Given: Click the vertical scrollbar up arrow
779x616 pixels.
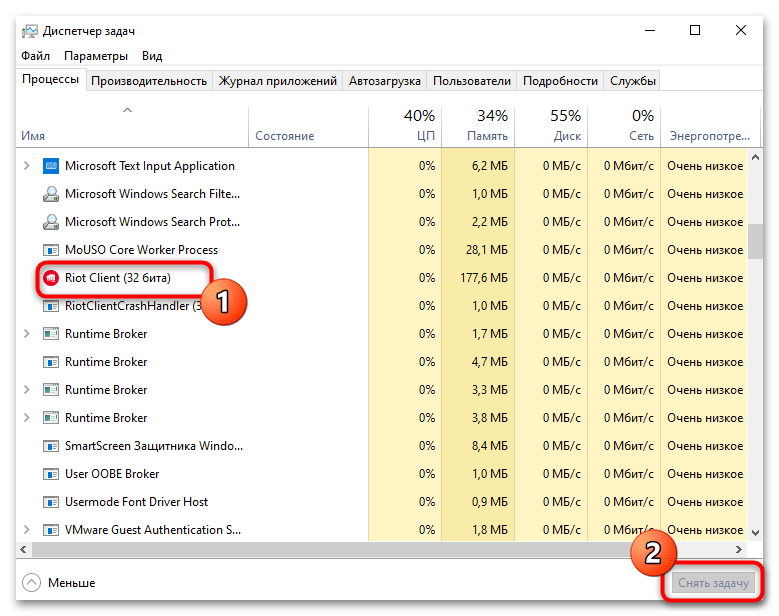Looking at the screenshot, I should coord(755,157).
